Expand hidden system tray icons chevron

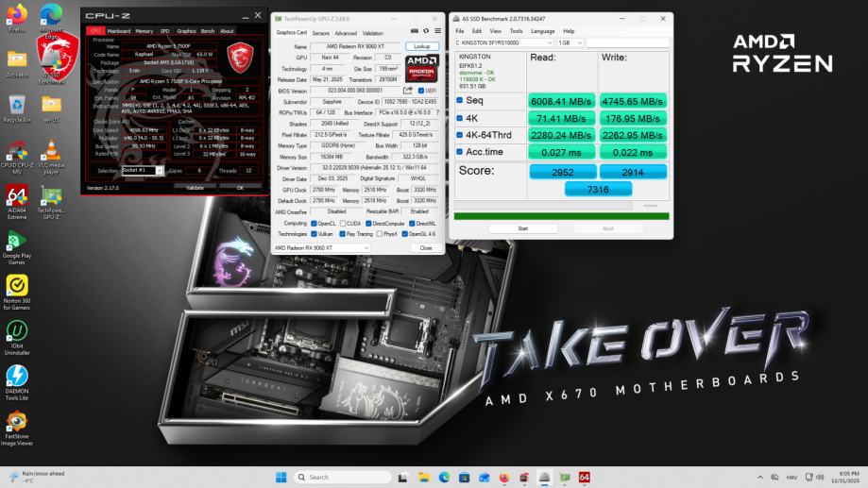pos(760,477)
